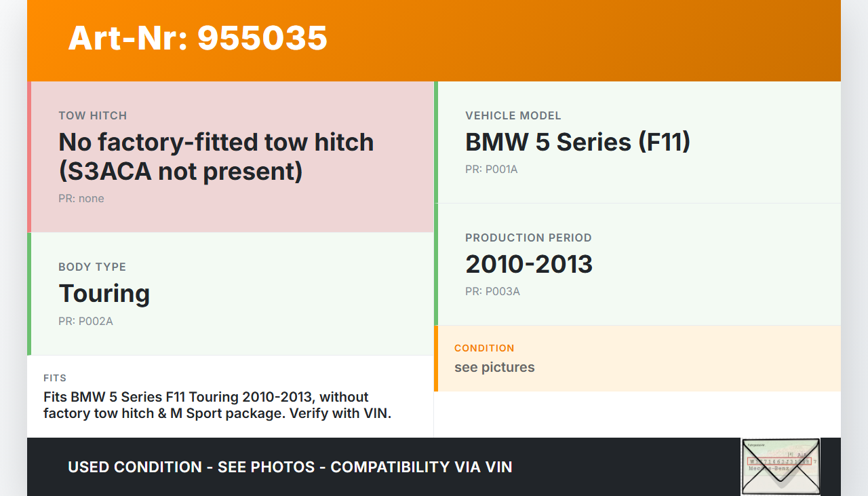
Task: Open the "see pictures" condition text
Action: [494, 368]
